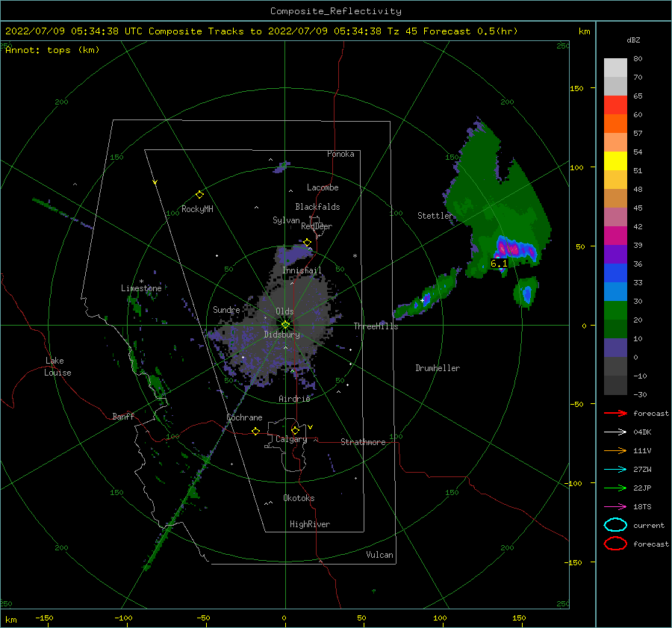Click the Vulcan town label
Image resolution: width=672 pixels, height=628 pixels.
[x=379, y=555]
